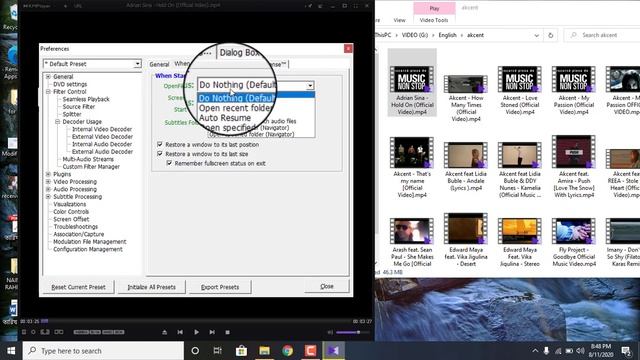Click Export Presets button

[x=220, y=287]
